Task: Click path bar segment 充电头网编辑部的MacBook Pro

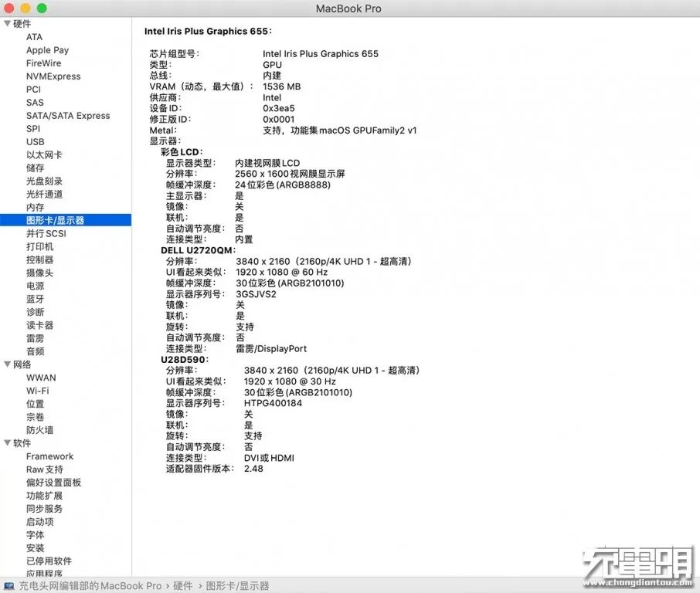Action: (90, 586)
